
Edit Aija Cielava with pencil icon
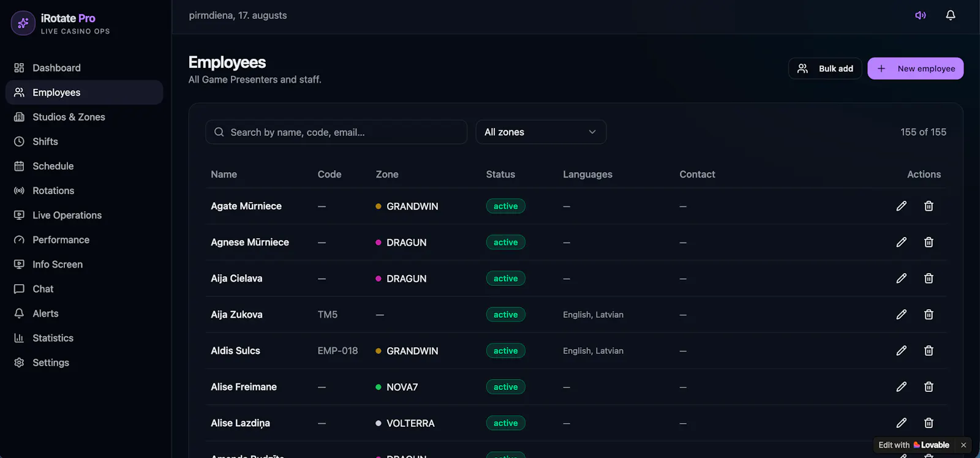click(902, 279)
